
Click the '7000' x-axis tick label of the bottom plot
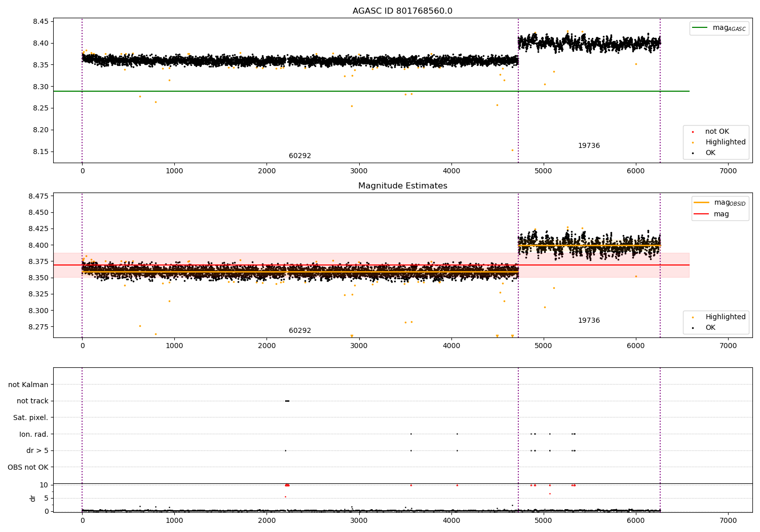(x=728, y=520)
